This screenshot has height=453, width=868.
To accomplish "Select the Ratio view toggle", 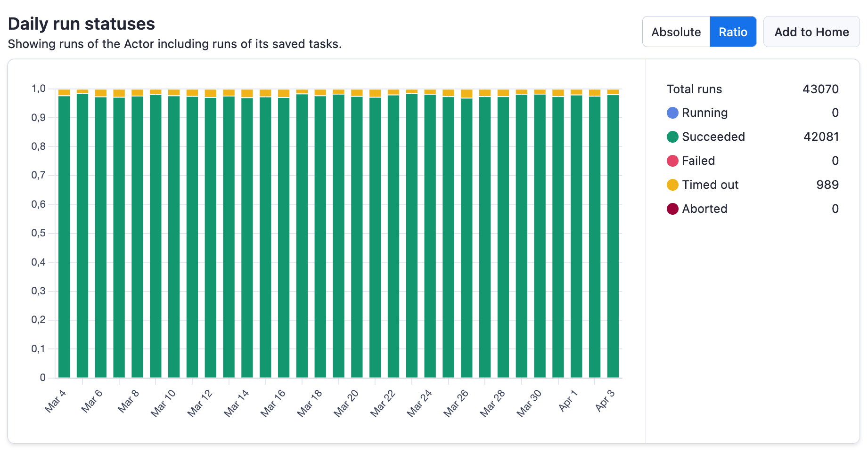I will tap(733, 32).
